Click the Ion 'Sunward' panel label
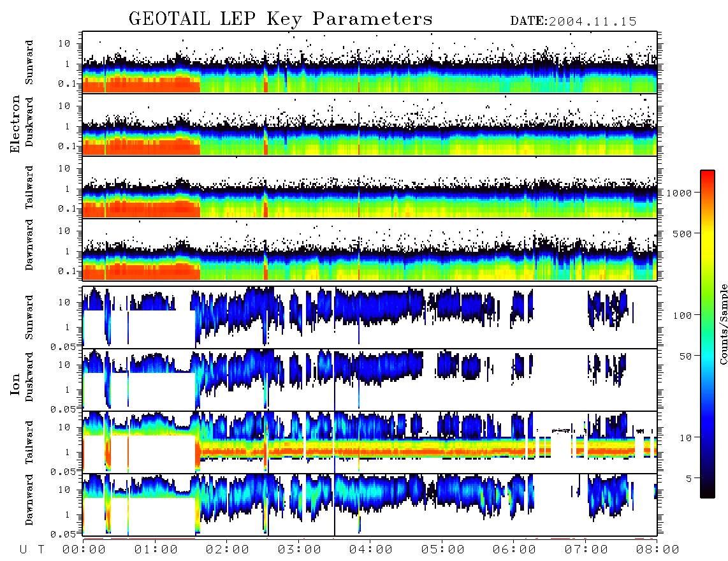The width and height of the screenshot is (728, 561). (x=29, y=317)
